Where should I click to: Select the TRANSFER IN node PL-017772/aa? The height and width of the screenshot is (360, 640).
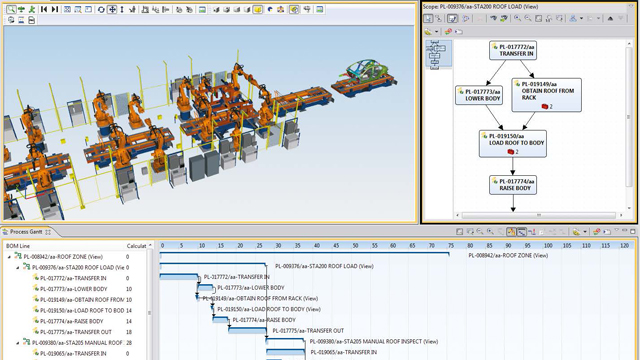[513, 50]
